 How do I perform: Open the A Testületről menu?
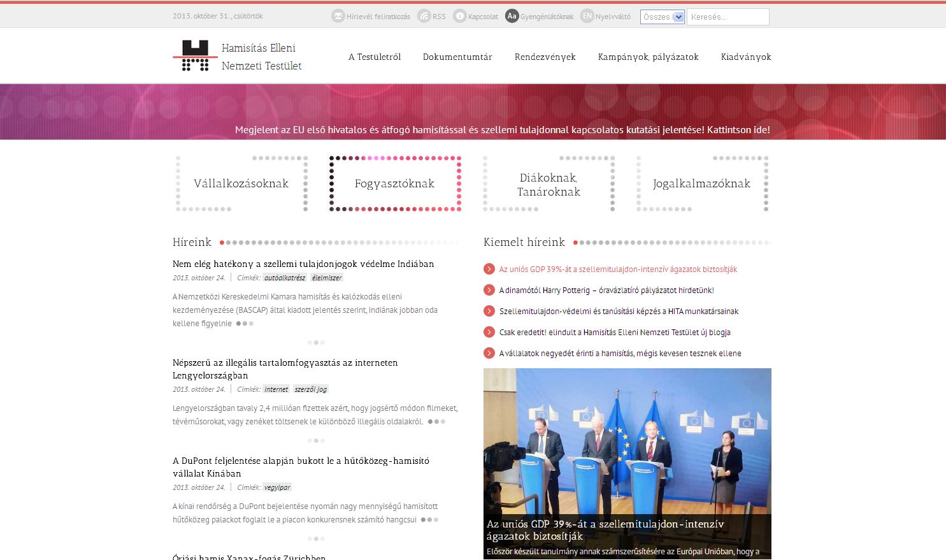(x=375, y=57)
